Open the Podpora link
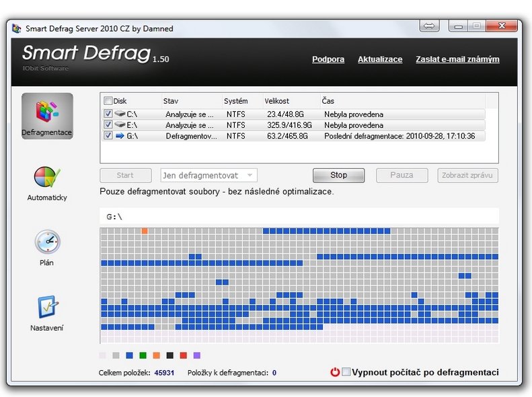The image size is (532, 397). (328, 59)
